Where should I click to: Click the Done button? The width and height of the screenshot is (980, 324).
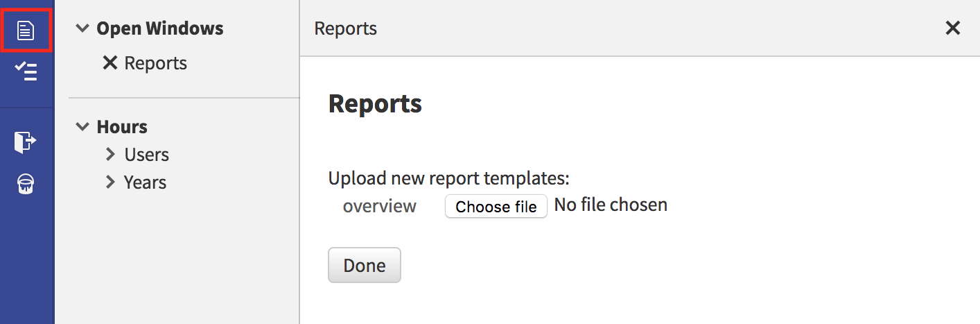(365, 265)
